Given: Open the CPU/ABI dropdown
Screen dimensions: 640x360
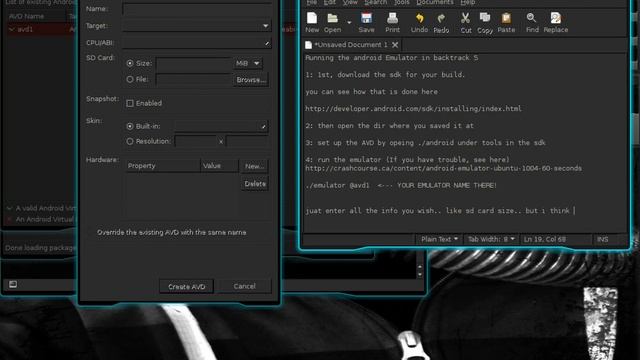Looking at the screenshot, I should (x=197, y=43).
